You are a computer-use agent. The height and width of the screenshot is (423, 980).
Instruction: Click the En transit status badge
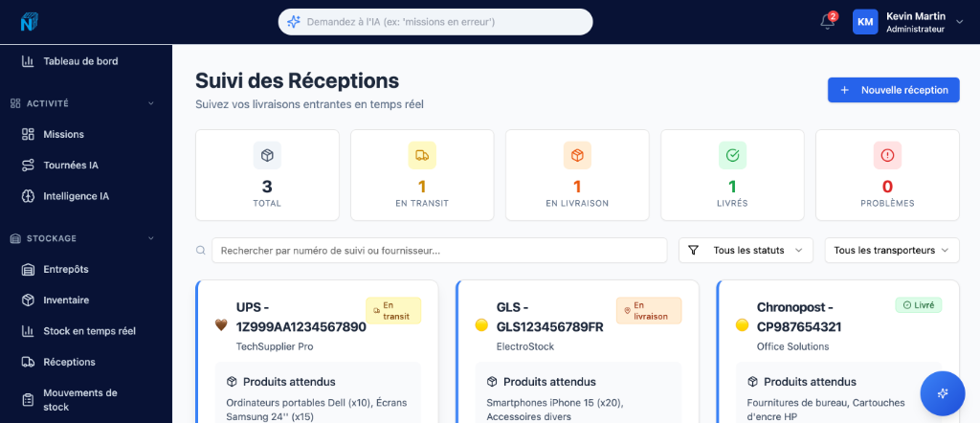click(x=393, y=310)
